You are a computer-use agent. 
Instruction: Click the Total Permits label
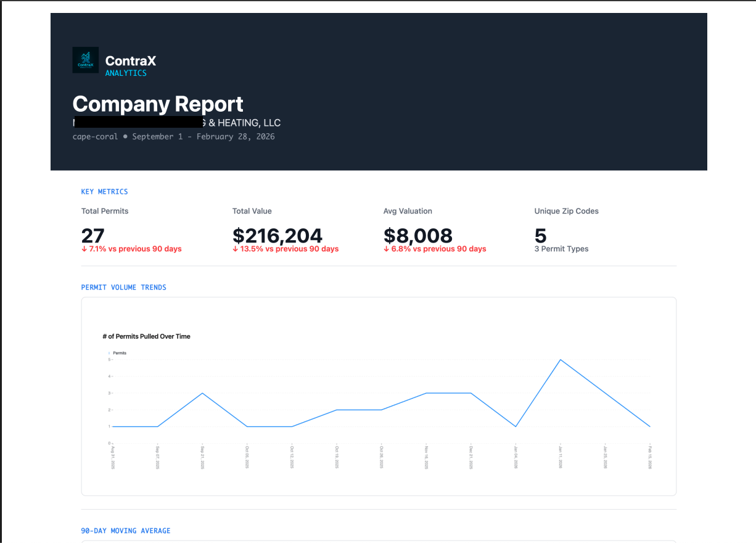tap(105, 211)
